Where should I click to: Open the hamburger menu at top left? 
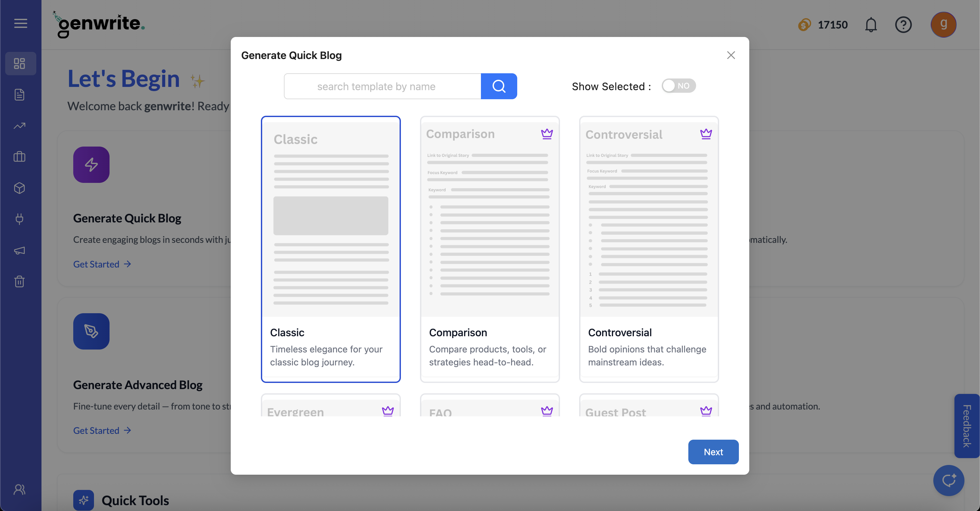[20, 23]
